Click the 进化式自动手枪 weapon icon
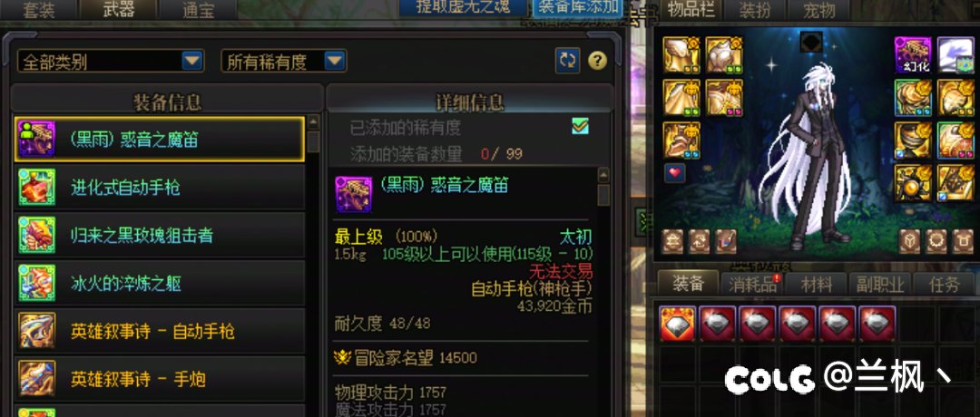Viewport: 980px width, 417px height. [37, 188]
